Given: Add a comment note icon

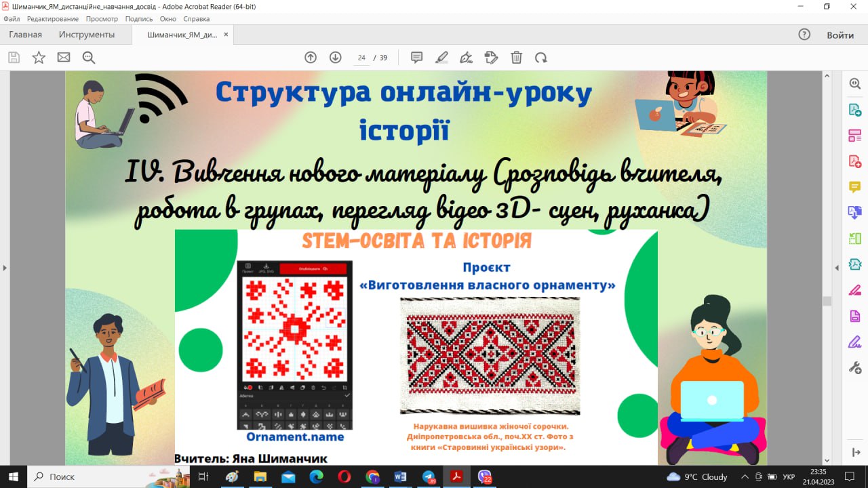Looking at the screenshot, I should coord(417,58).
